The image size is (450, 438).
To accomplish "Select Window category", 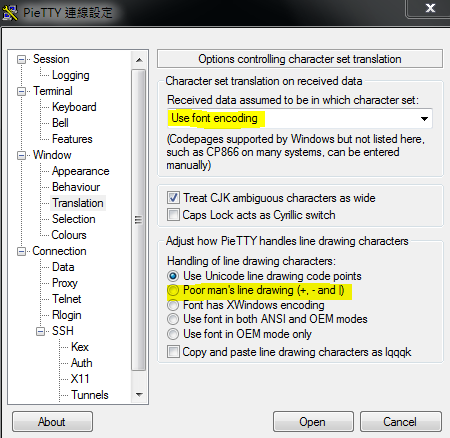I will coord(52,155).
